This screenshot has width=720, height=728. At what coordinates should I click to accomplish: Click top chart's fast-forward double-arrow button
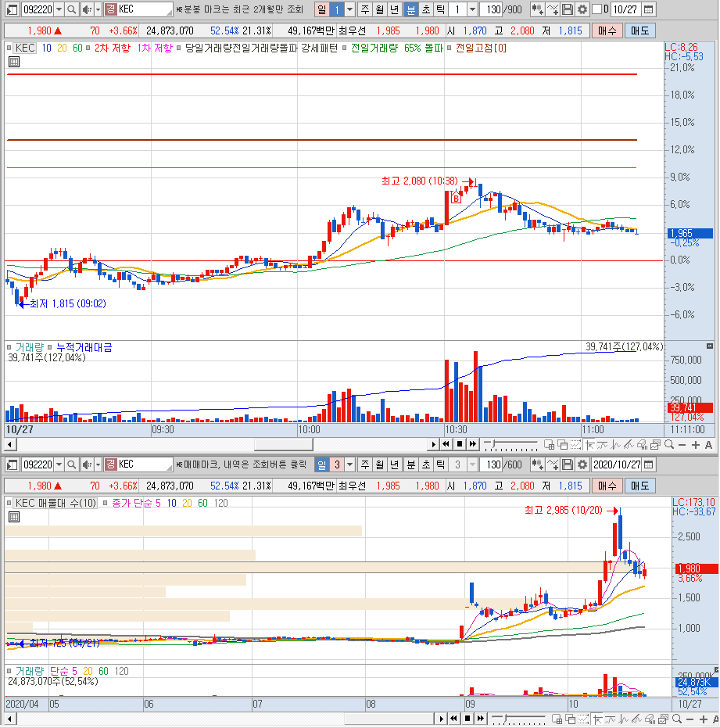click(x=472, y=444)
